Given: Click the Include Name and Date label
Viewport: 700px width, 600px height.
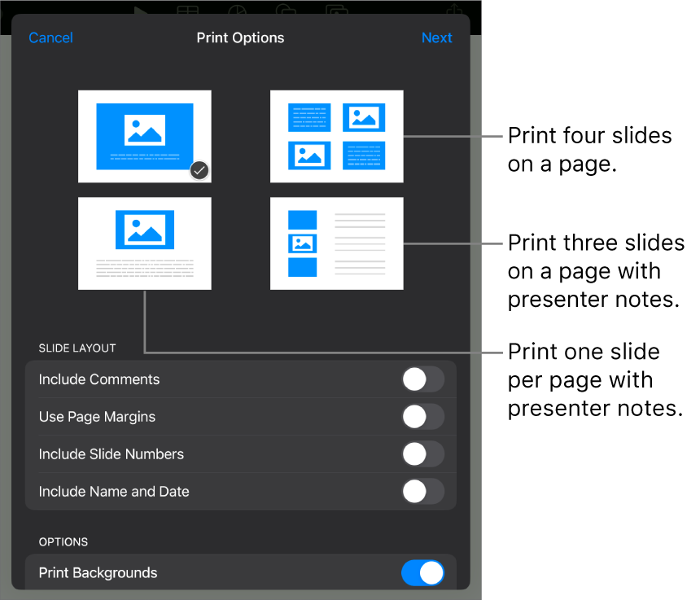Looking at the screenshot, I should (114, 492).
